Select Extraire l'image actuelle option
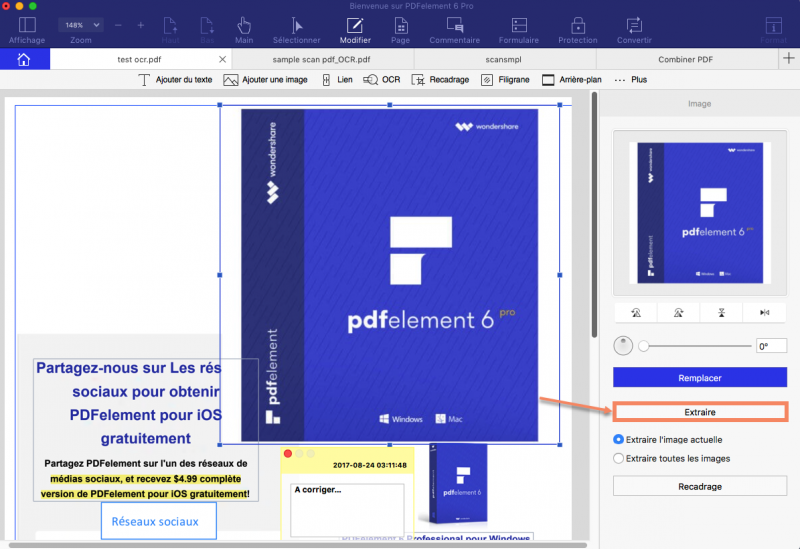Screen dimensions: 800x549 (x=668, y=439)
